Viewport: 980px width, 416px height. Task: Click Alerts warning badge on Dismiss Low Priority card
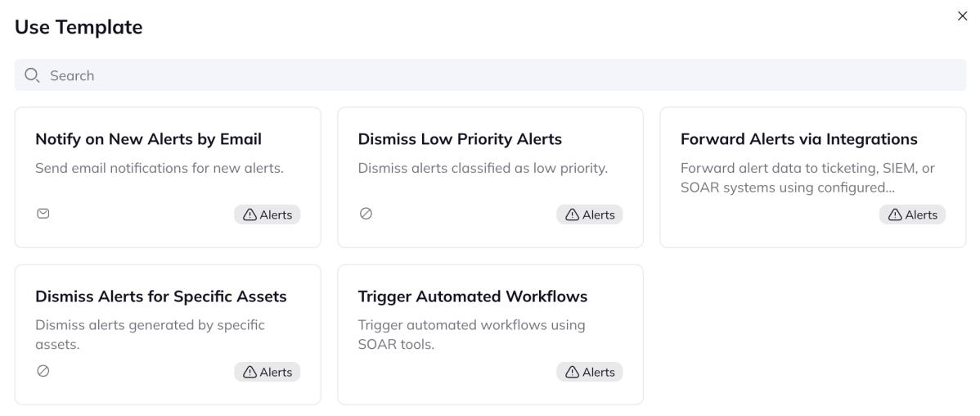tap(590, 215)
